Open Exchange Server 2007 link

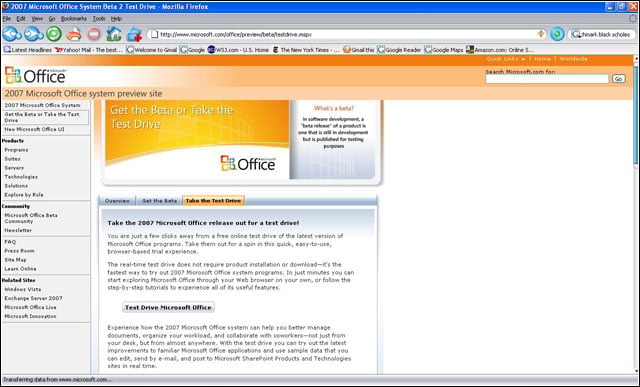[x=33, y=298]
